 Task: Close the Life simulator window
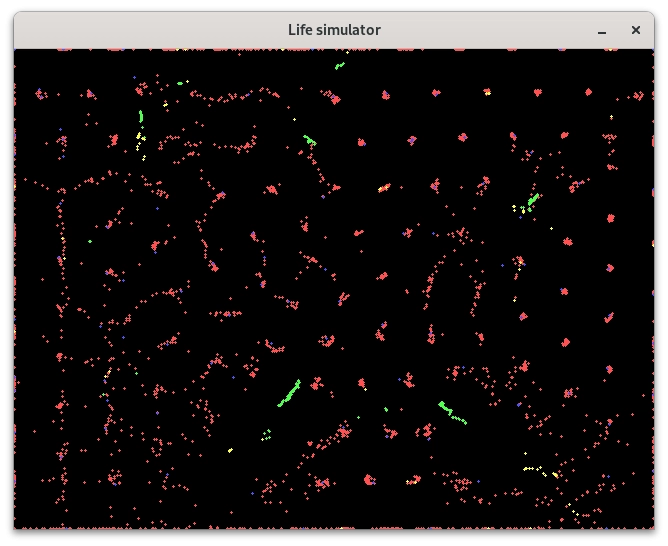(x=636, y=30)
